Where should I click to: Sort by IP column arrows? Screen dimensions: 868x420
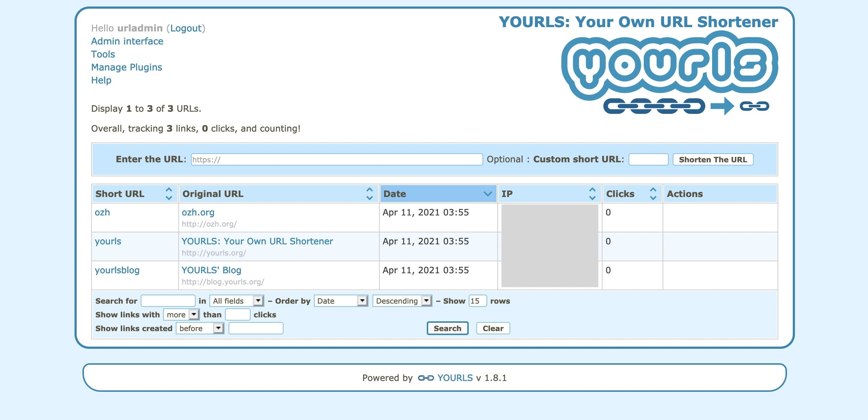[592, 194]
